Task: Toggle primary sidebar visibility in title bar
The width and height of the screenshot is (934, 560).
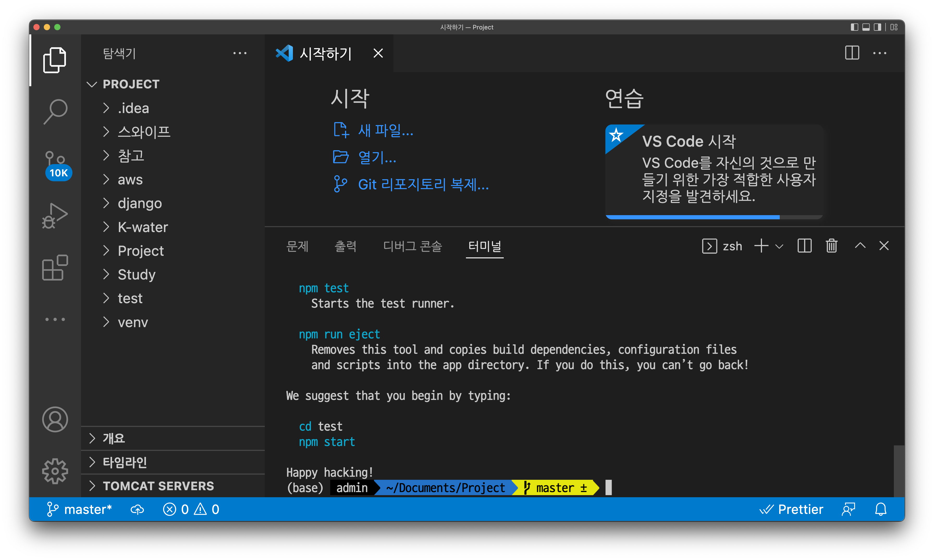Action: (854, 27)
